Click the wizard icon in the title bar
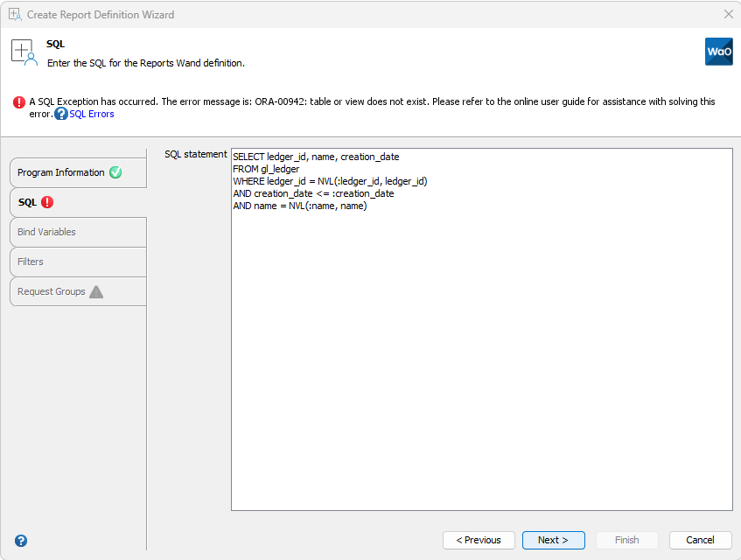This screenshot has height=560, width=741. (x=15, y=14)
